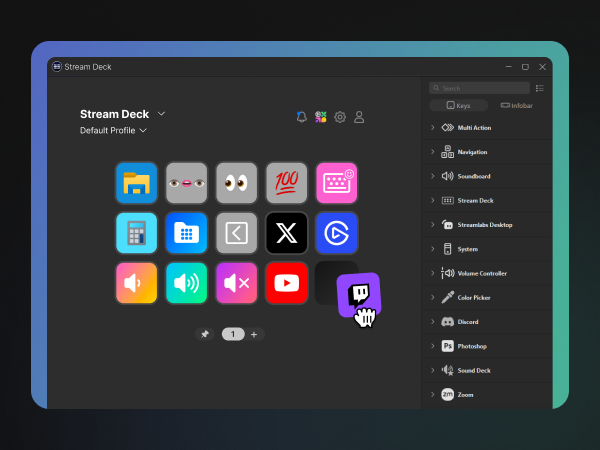This screenshot has width=600, height=450.
Task: Click the teal volume up key
Action: pos(187,283)
